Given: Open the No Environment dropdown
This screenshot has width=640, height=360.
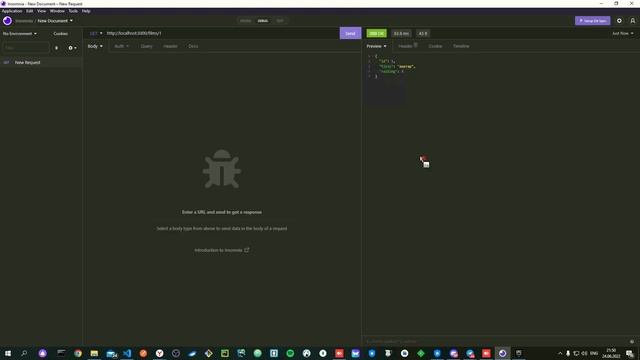Looking at the screenshot, I should coord(20,33).
